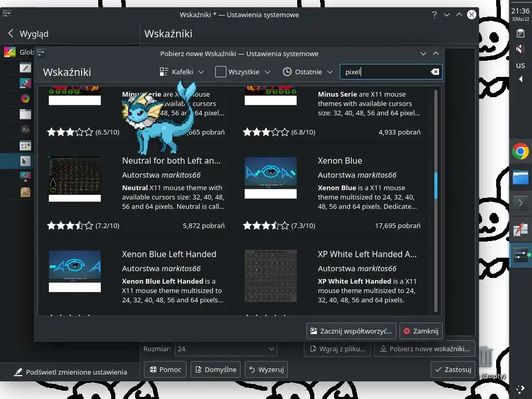Open the download dialog window menu icon
Viewport: 532px width, 399px height.
[x=41, y=53]
